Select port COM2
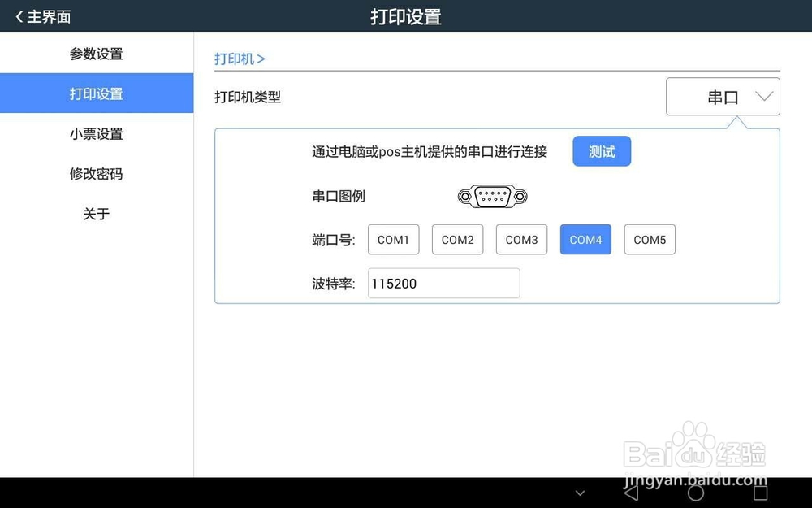The width and height of the screenshot is (812, 508). (x=458, y=240)
